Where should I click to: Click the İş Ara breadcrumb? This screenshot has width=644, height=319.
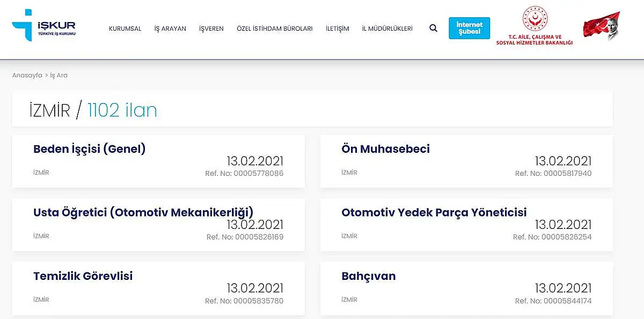tap(59, 76)
